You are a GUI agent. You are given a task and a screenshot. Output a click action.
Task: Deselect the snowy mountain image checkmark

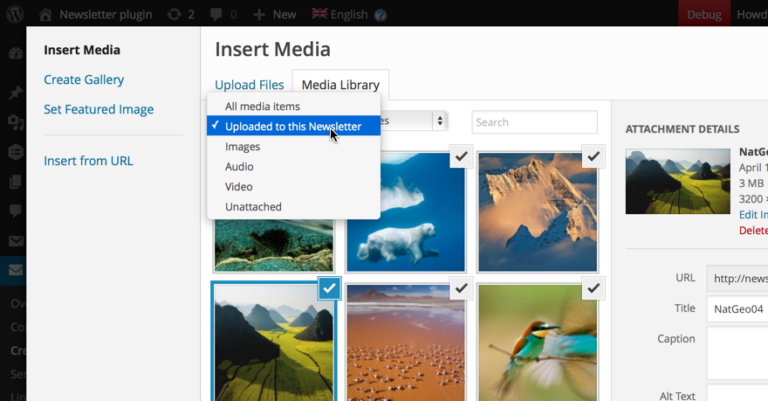593,156
